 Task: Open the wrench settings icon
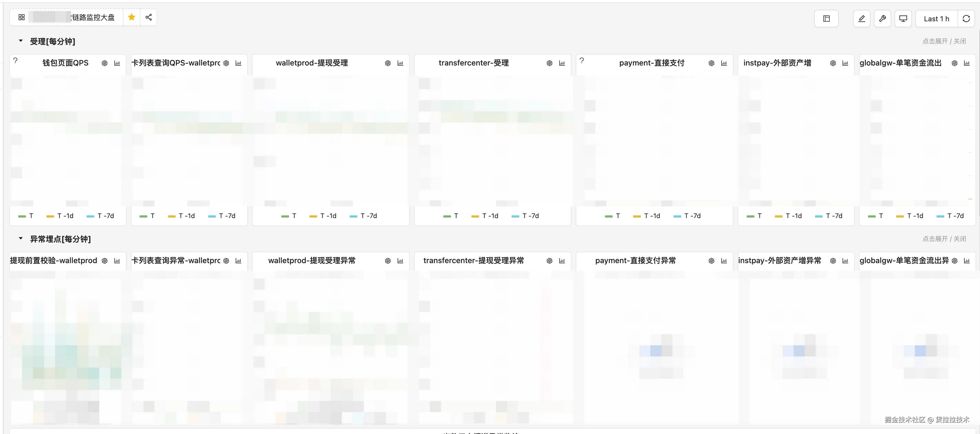click(882, 19)
